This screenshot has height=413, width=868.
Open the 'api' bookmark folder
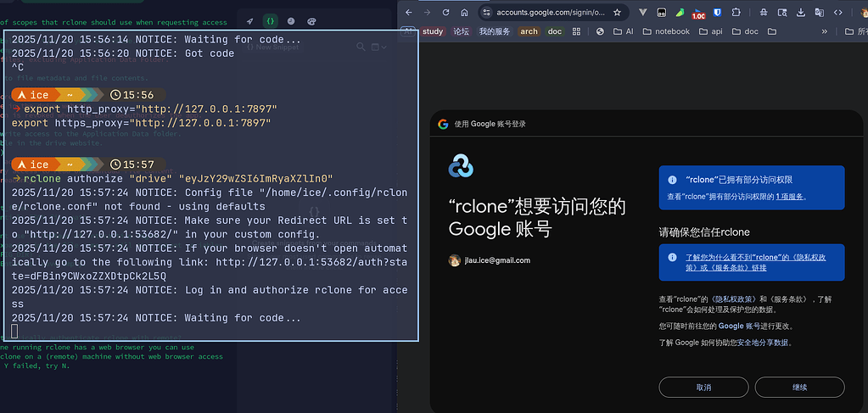click(x=711, y=31)
